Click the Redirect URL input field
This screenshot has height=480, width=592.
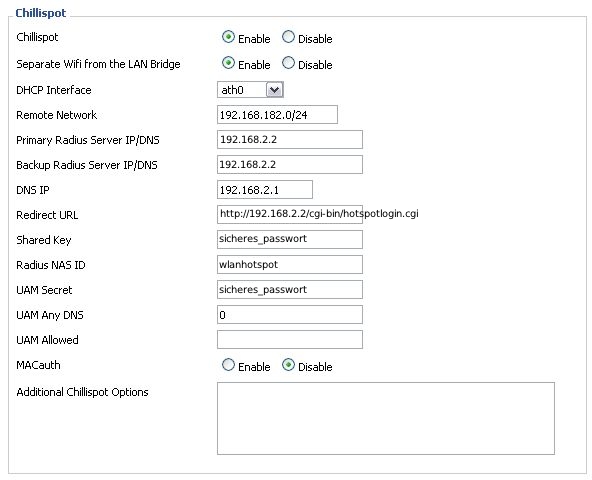[x=290, y=215]
